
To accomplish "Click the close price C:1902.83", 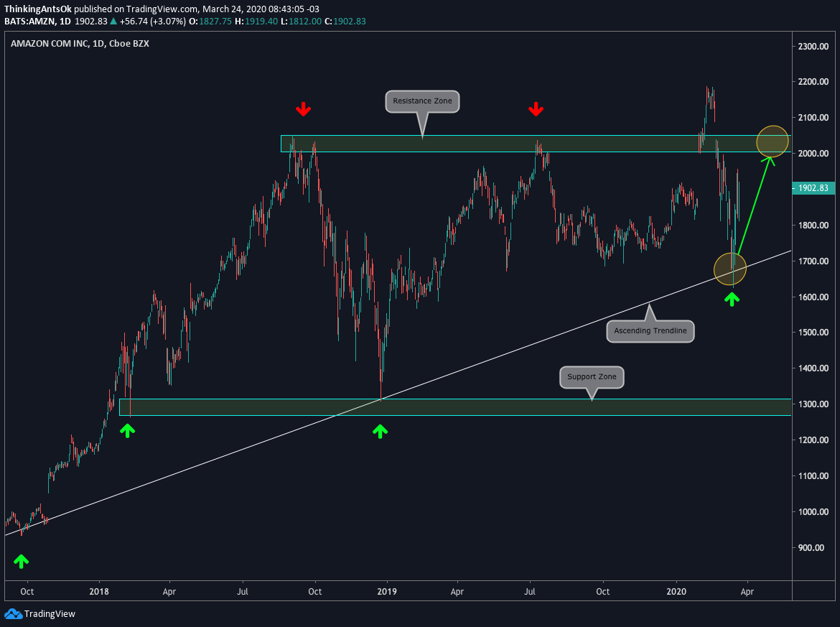I will click(345, 22).
